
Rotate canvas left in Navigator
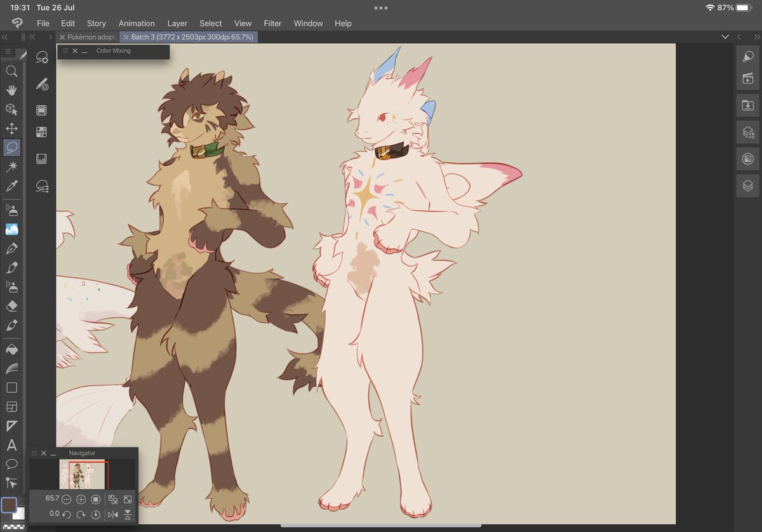tap(66, 514)
